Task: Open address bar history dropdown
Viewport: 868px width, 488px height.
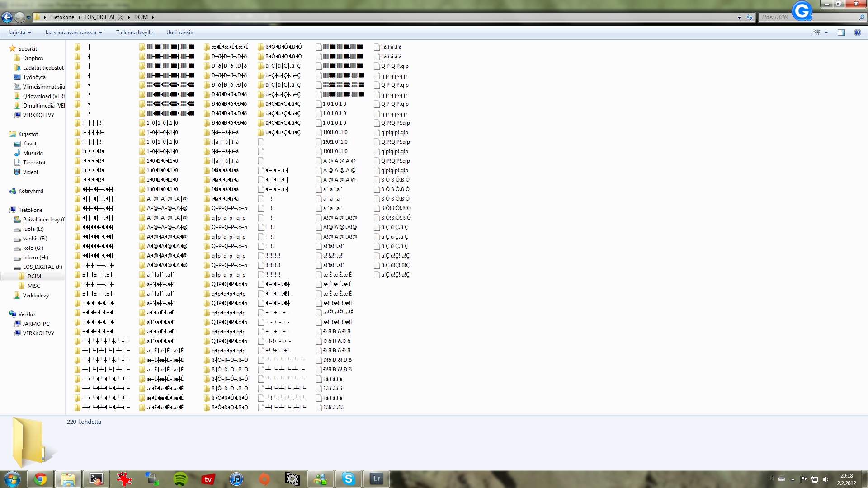Action: tap(739, 17)
